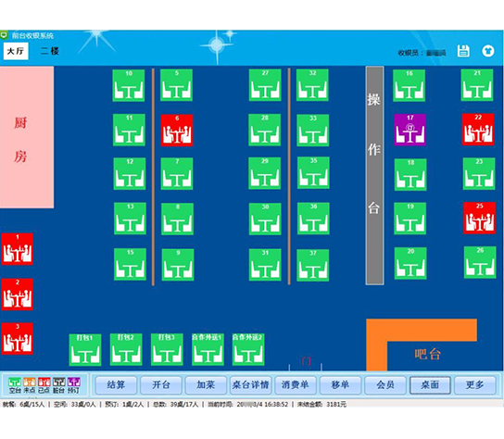Expand the 更多 more options button

474,384
